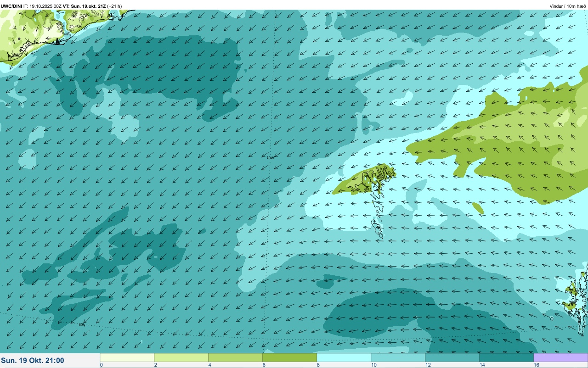The width and height of the screenshot is (588, 368).
Task: Click the pale yellow 0–2 legend swatch
Action: (x=127, y=357)
